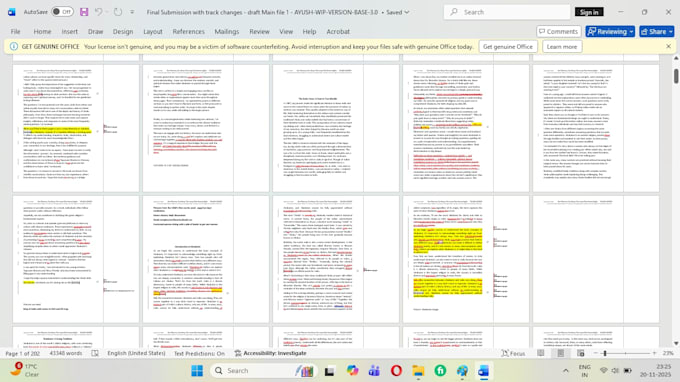The height and width of the screenshot is (382, 680).
Task: Open Microsoft Teams from taskbar
Action: [374, 371]
